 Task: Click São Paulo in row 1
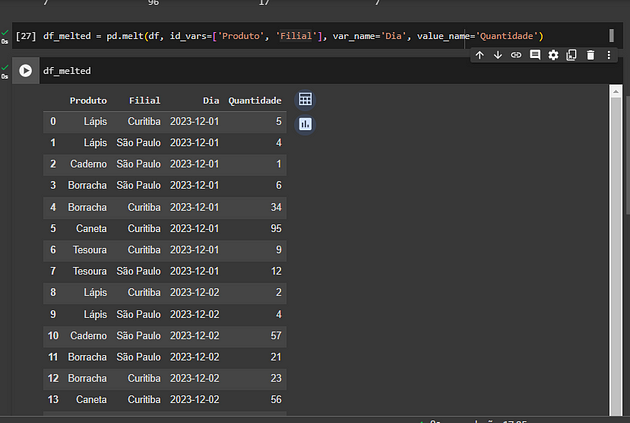coord(138,143)
